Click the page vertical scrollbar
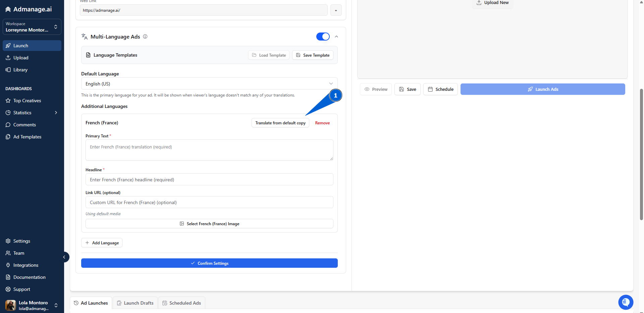644x313 pixels. point(641,154)
